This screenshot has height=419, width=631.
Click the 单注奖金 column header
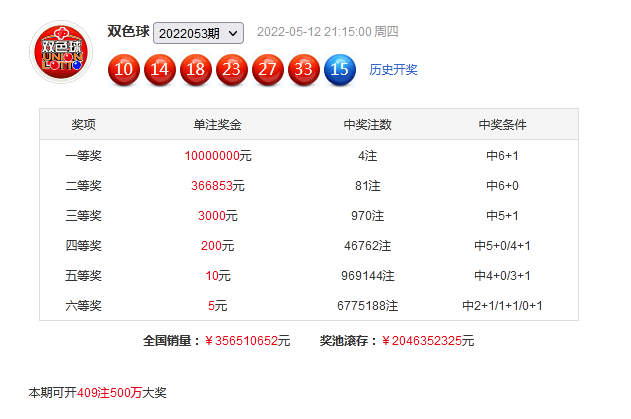pos(217,124)
